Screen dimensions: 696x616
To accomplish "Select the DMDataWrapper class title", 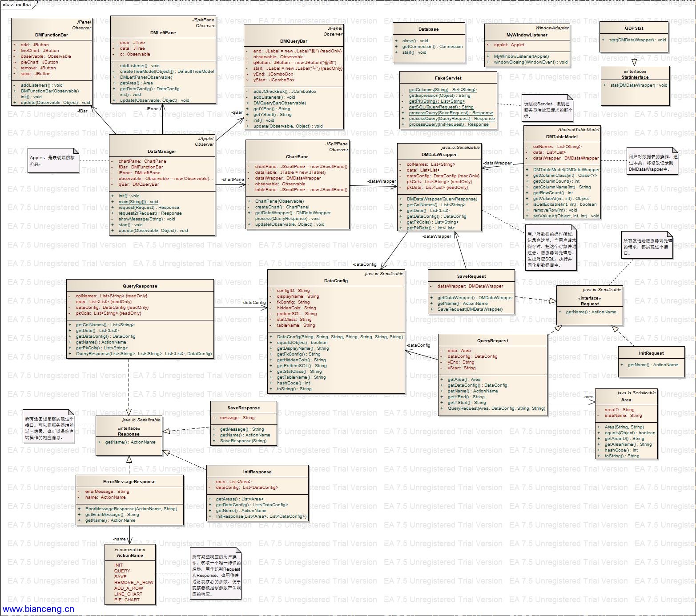I will [x=439, y=155].
